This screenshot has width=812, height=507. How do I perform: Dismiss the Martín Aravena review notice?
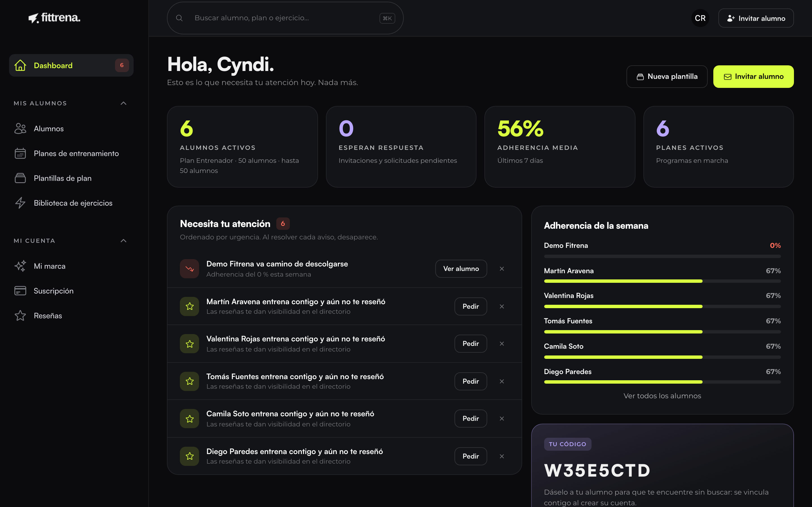(x=502, y=306)
